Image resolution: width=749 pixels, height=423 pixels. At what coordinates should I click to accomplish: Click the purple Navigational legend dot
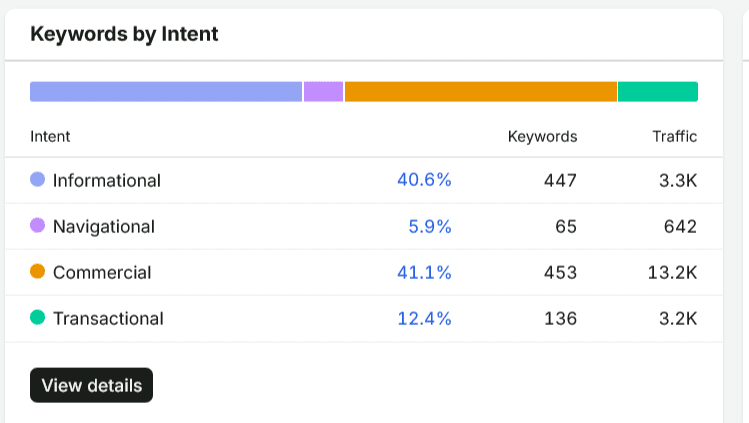37,225
